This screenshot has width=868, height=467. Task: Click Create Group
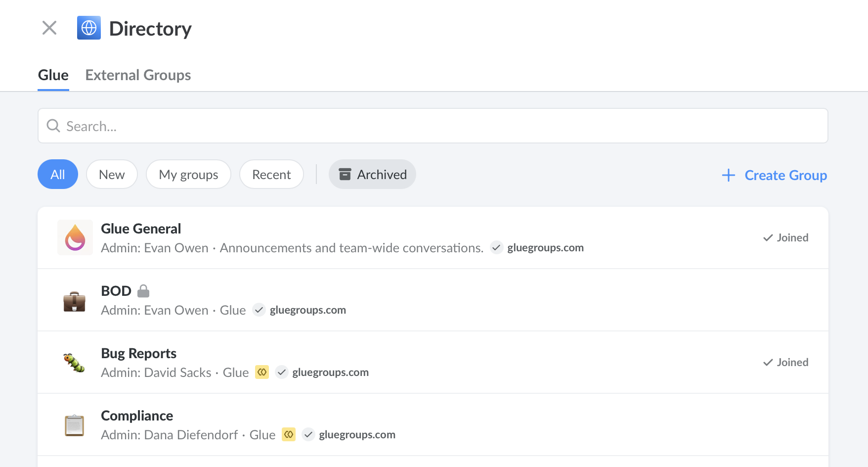click(x=775, y=175)
